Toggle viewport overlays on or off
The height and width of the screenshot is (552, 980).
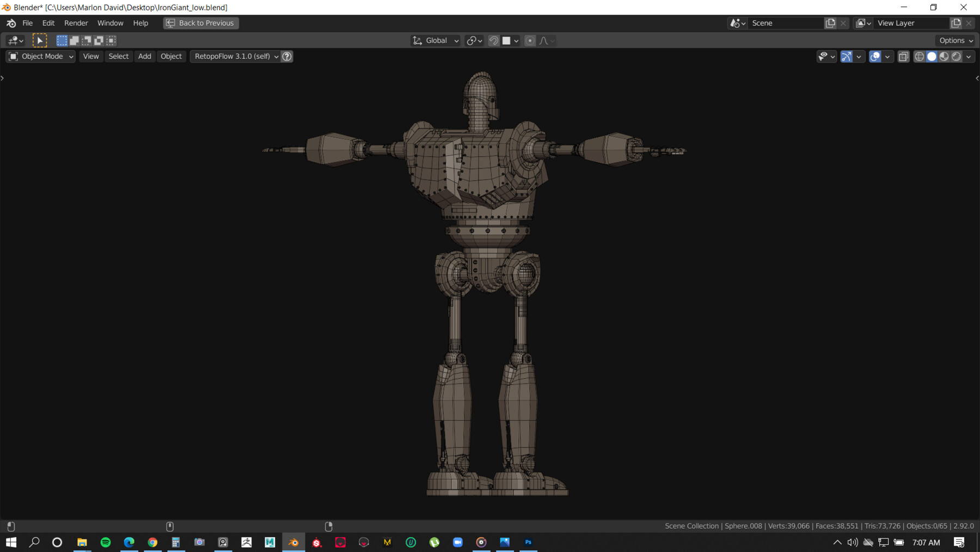point(875,56)
